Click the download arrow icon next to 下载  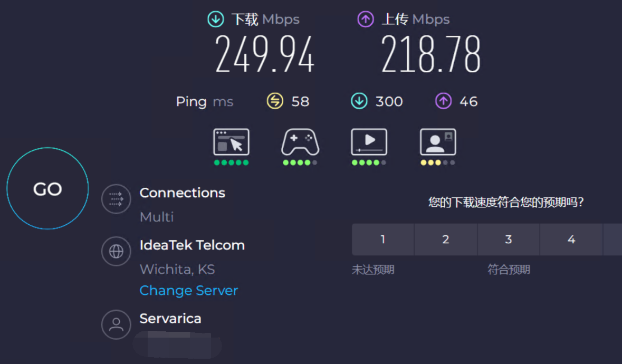(x=216, y=19)
